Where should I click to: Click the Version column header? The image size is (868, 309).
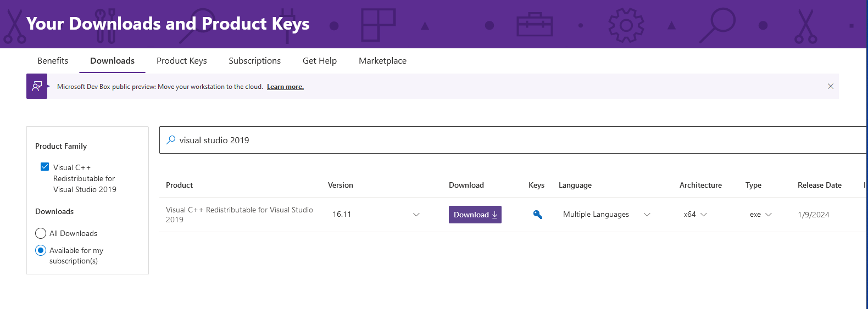pos(341,185)
